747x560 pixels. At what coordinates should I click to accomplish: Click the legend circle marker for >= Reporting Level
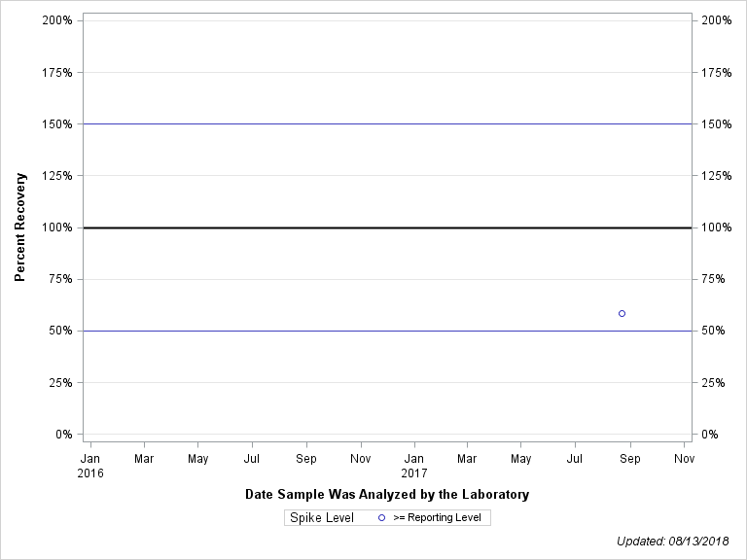[381, 517]
